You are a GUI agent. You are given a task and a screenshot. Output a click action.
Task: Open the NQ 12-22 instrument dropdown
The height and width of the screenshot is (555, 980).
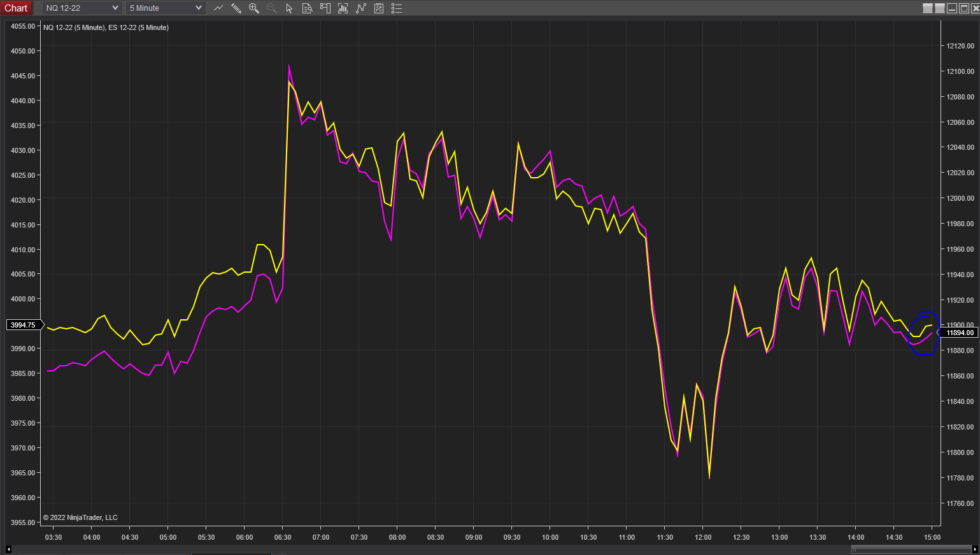point(82,8)
